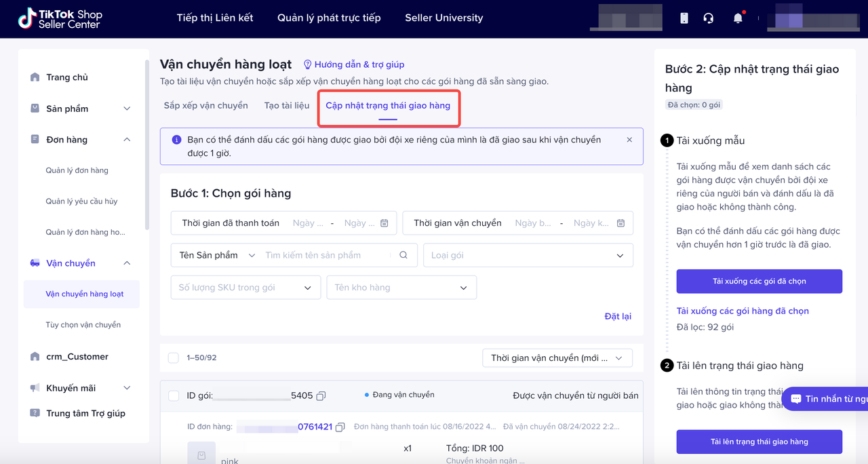The image size is (868, 464).
Task: Click Tải xuống các gói đã chọn button
Action: (x=759, y=281)
